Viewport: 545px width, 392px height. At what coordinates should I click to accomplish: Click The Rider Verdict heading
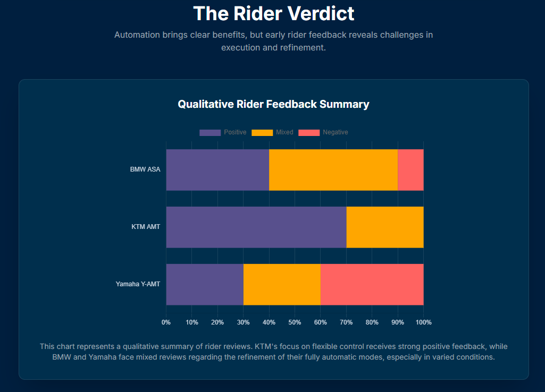click(273, 13)
